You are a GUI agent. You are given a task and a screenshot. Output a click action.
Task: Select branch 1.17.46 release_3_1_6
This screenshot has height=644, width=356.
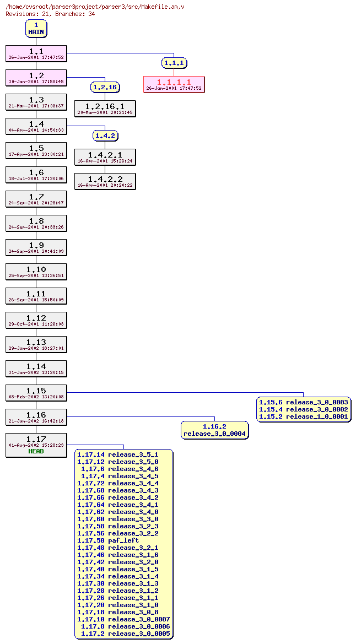click(x=118, y=555)
